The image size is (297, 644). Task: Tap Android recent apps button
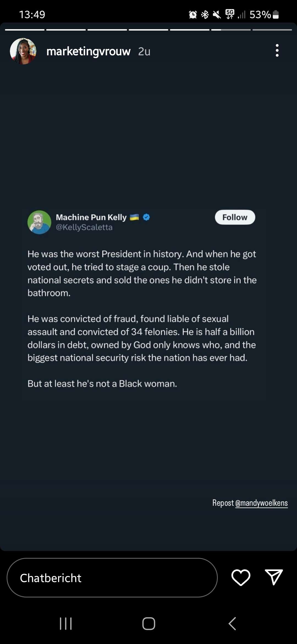pyautogui.click(x=66, y=623)
